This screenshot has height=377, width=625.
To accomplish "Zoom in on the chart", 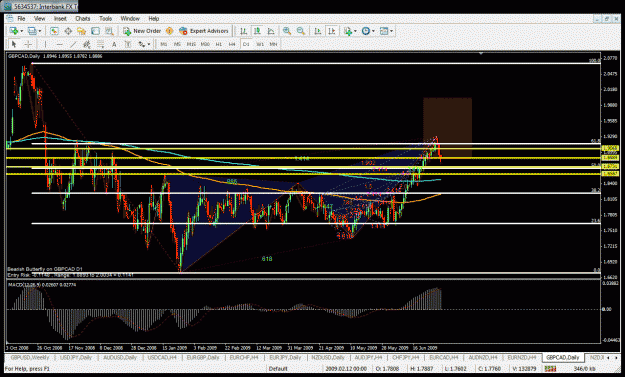I will (287, 31).
